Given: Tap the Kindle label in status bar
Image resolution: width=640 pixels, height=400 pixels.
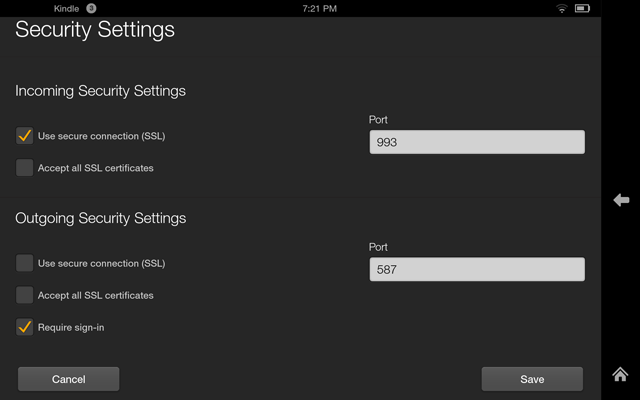Looking at the screenshot, I should tap(66, 8).
